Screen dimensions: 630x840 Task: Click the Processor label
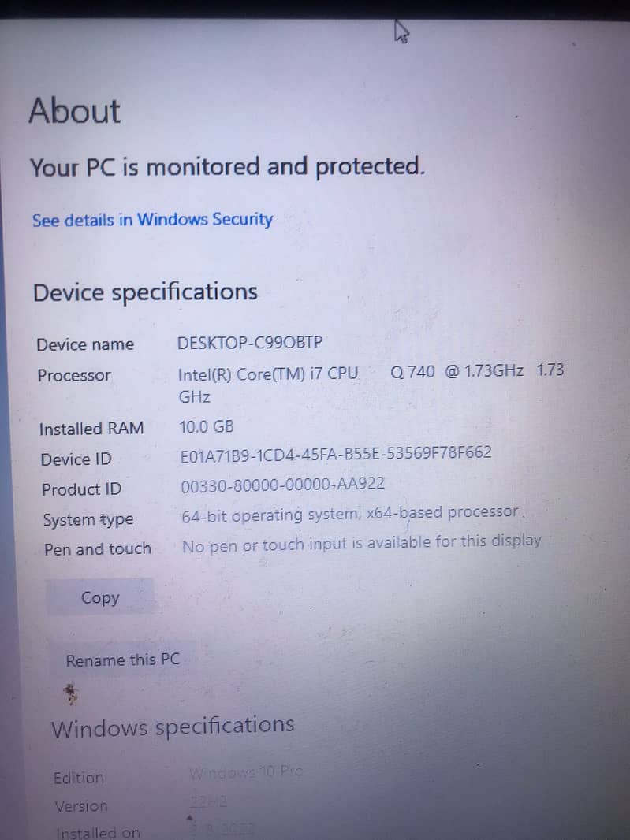pos(74,376)
